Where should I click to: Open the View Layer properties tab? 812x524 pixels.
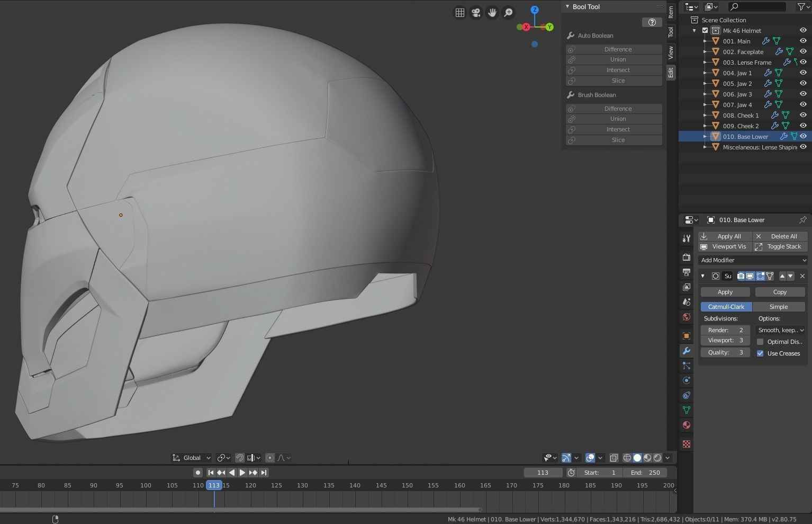pyautogui.click(x=687, y=287)
